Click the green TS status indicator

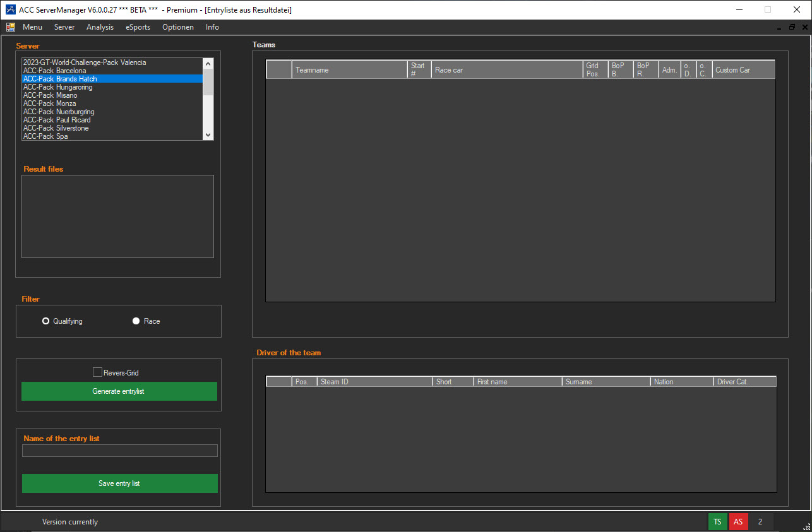[717, 522]
